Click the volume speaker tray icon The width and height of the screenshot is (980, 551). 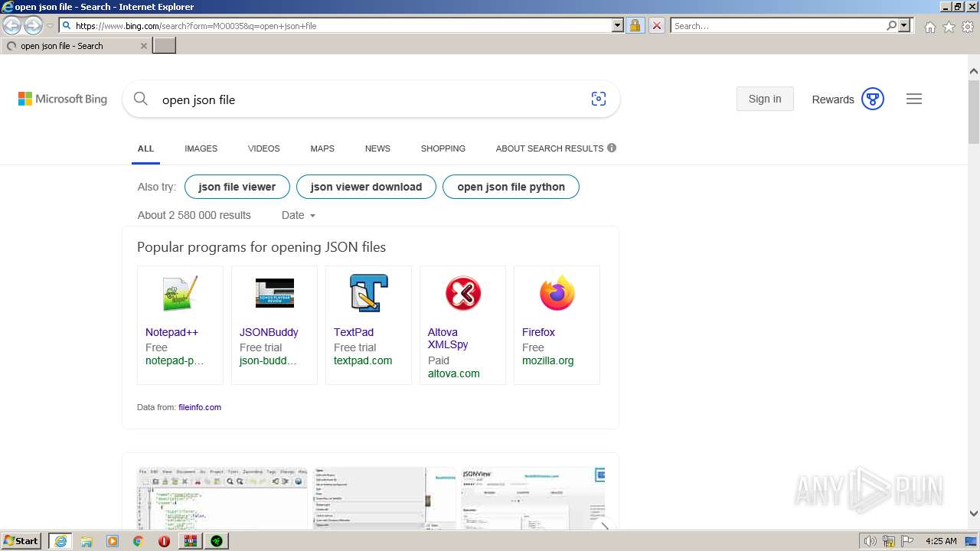[871, 541]
